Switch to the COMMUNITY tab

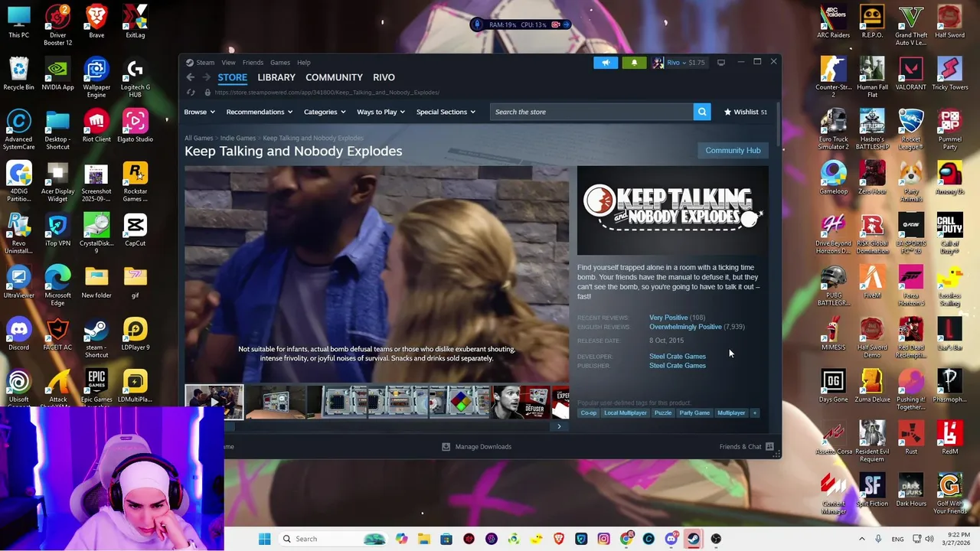pyautogui.click(x=334, y=77)
